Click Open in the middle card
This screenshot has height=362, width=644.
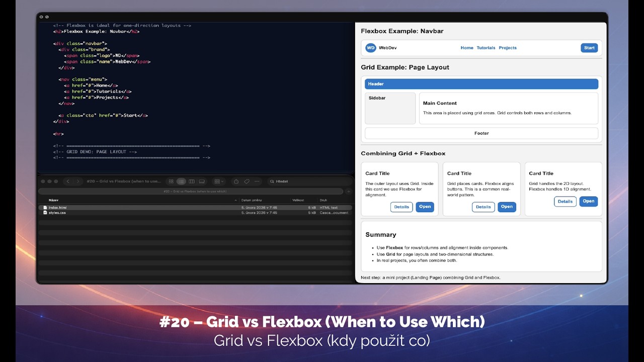pos(507,207)
